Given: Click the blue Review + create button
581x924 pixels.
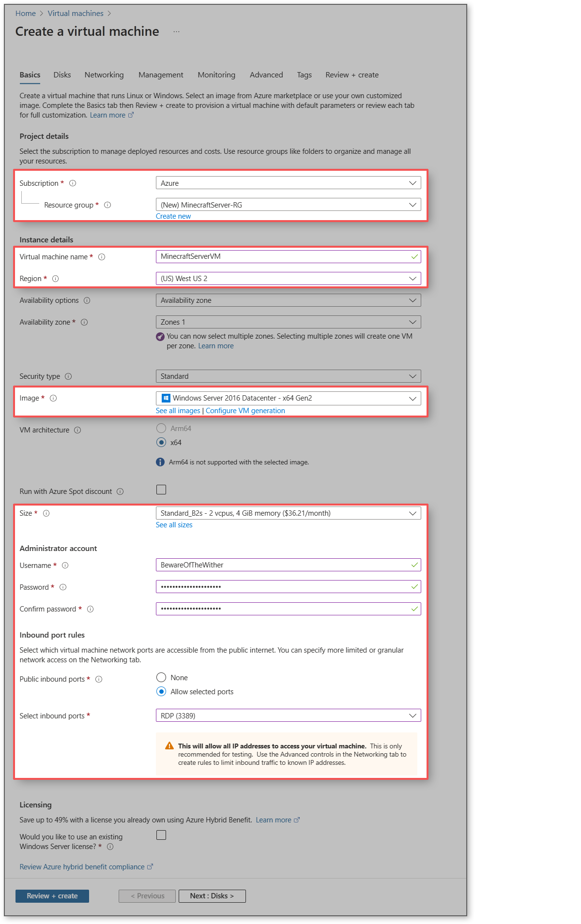Looking at the screenshot, I should tap(52, 896).
